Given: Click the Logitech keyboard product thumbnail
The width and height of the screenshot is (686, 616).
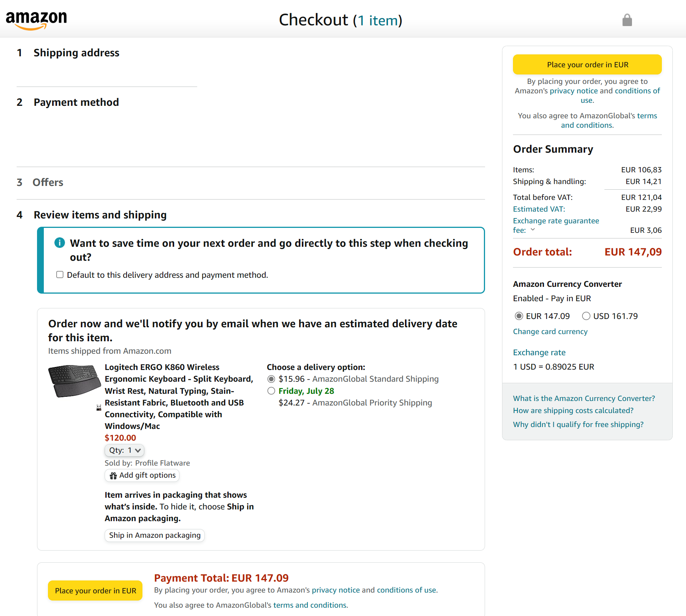Looking at the screenshot, I should coord(74,381).
